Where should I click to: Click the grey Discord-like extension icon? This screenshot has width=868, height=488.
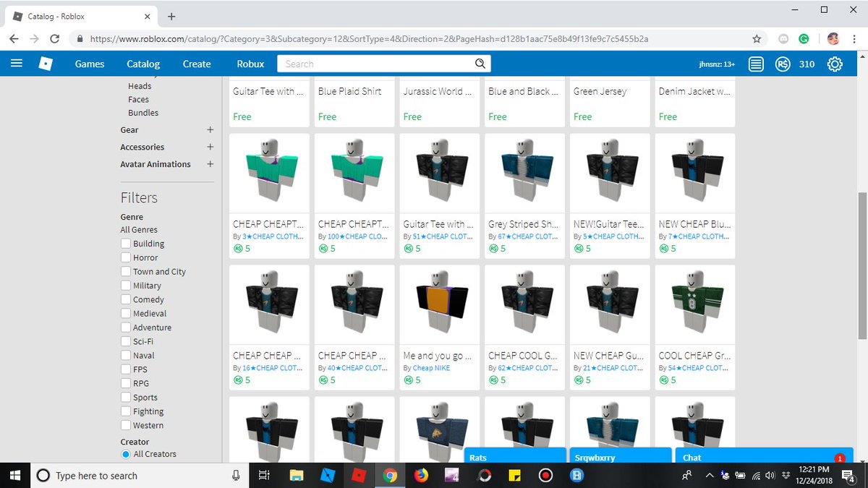coord(783,38)
